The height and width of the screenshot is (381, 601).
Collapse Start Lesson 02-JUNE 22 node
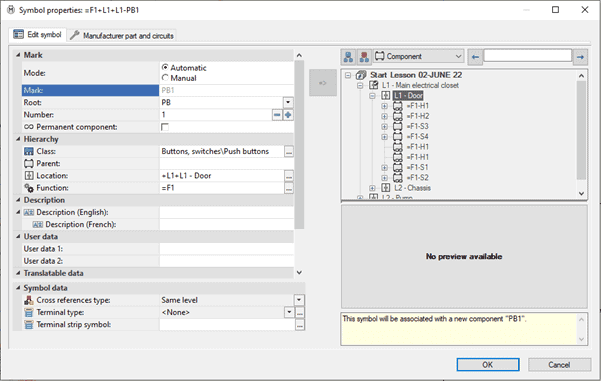pyautogui.click(x=348, y=75)
